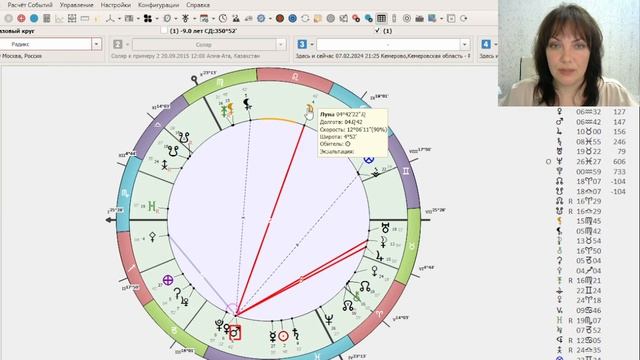Click the blue chart slot 4 button
This screenshot has height=360, width=640.
click(x=486, y=44)
